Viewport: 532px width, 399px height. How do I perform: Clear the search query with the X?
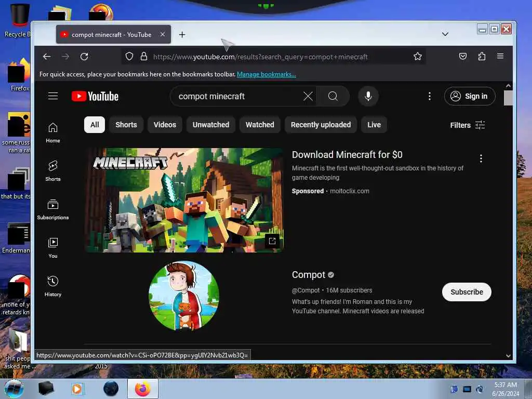pos(308,96)
